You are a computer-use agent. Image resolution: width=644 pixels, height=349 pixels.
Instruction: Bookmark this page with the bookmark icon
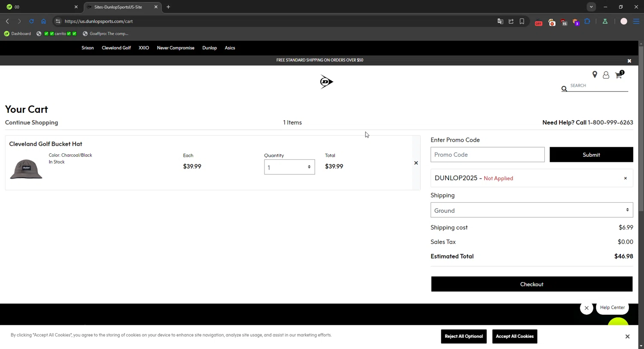click(522, 21)
